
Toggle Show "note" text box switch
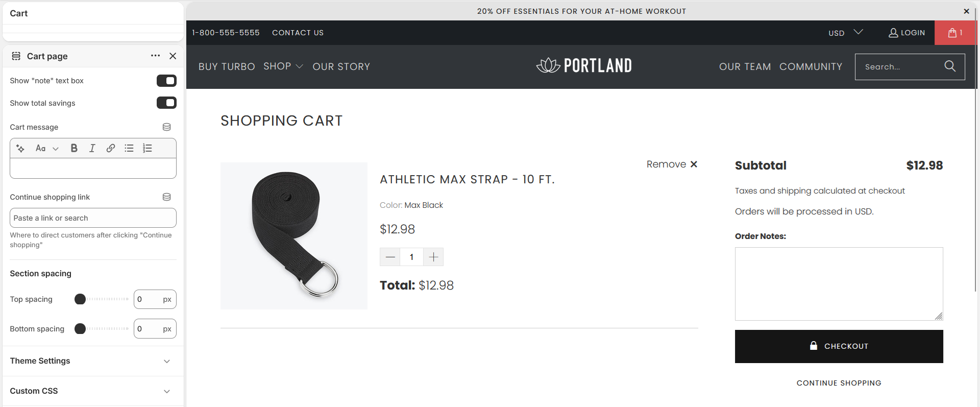point(166,81)
